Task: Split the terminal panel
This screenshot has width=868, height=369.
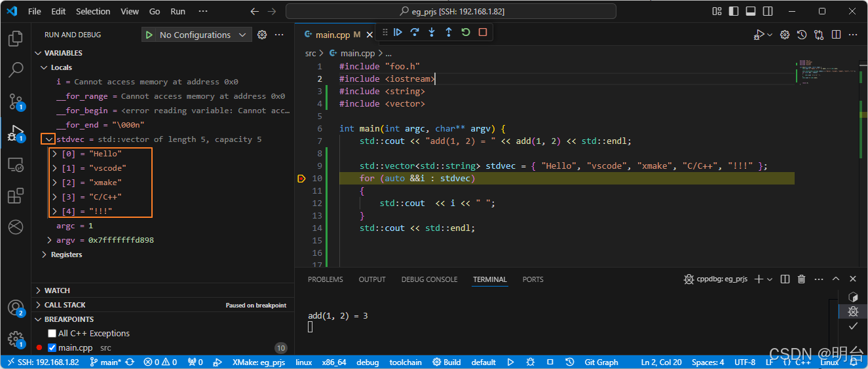Action: pos(785,279)
